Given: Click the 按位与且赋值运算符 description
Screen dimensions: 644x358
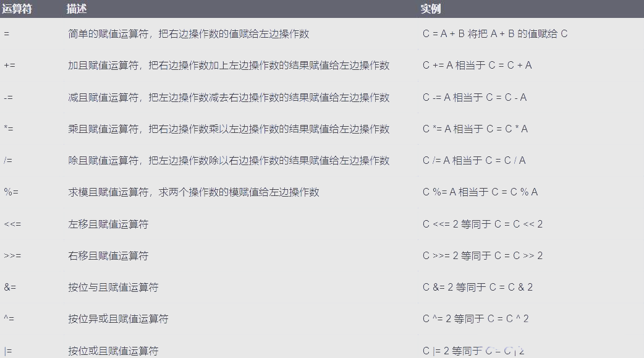Looking at the screenshot, I should (x=113, y=288).
